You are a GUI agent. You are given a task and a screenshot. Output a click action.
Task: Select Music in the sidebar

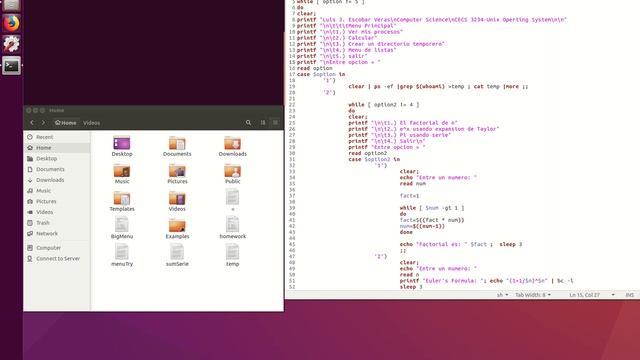[x=57, y=191]
